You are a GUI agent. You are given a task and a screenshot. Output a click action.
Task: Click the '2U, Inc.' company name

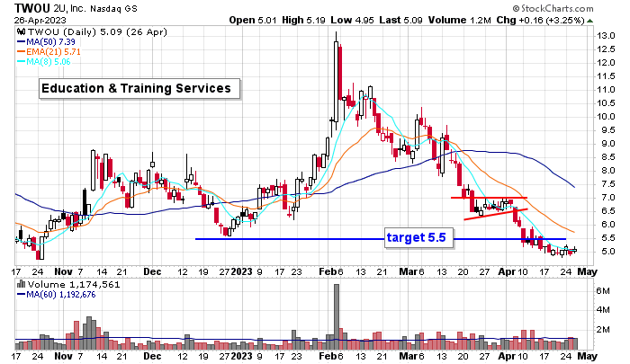click(69, 8)
